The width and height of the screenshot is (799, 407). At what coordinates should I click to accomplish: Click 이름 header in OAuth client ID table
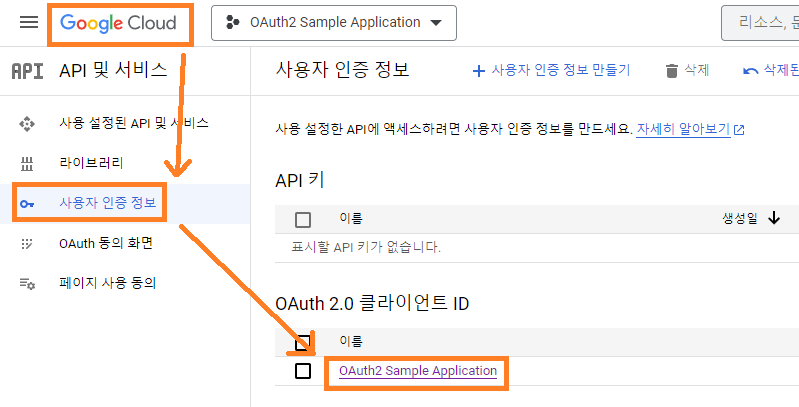[351, 341]
